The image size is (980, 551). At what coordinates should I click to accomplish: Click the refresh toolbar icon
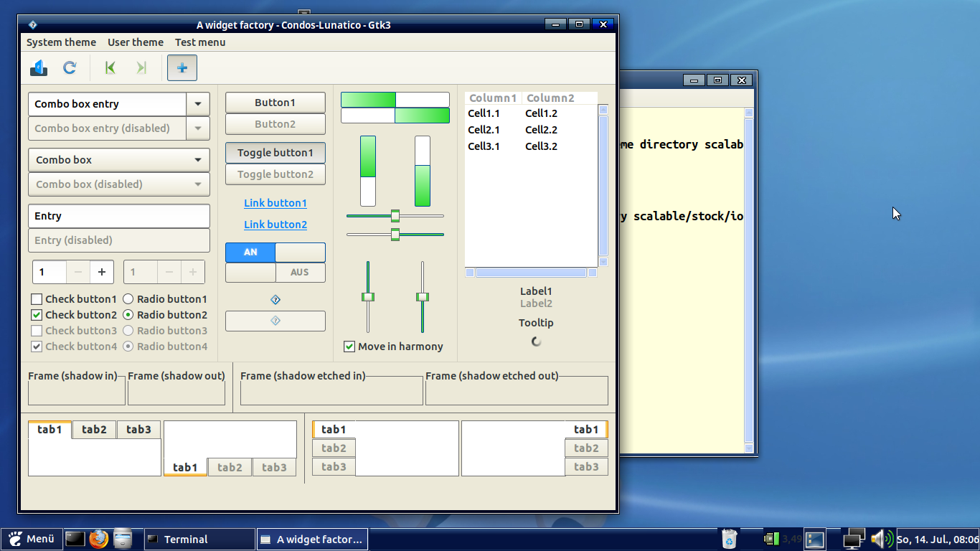point(70,68)
